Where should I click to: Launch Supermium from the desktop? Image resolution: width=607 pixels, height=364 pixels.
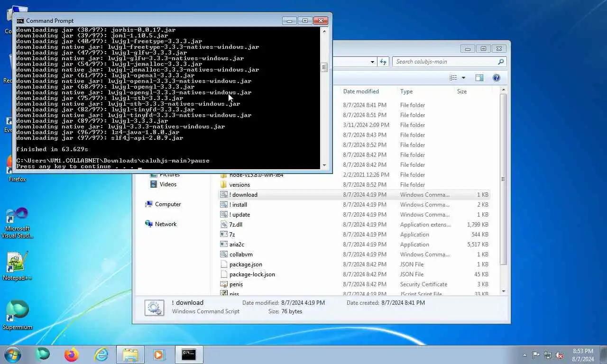click(x=17, y=315)
